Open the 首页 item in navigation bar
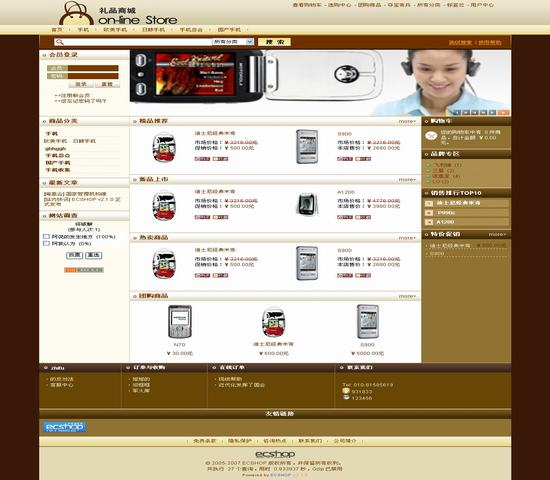Viewport: 550px width, 480px height. coord(57,30)
